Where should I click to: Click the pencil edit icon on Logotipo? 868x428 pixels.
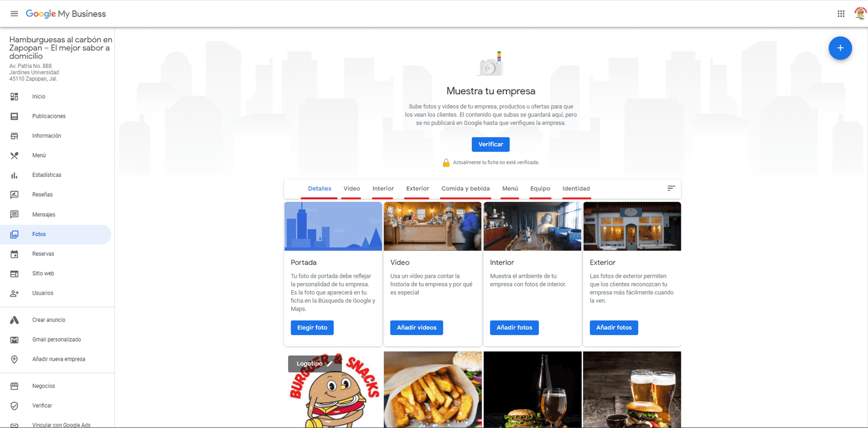tap(330, 363)
